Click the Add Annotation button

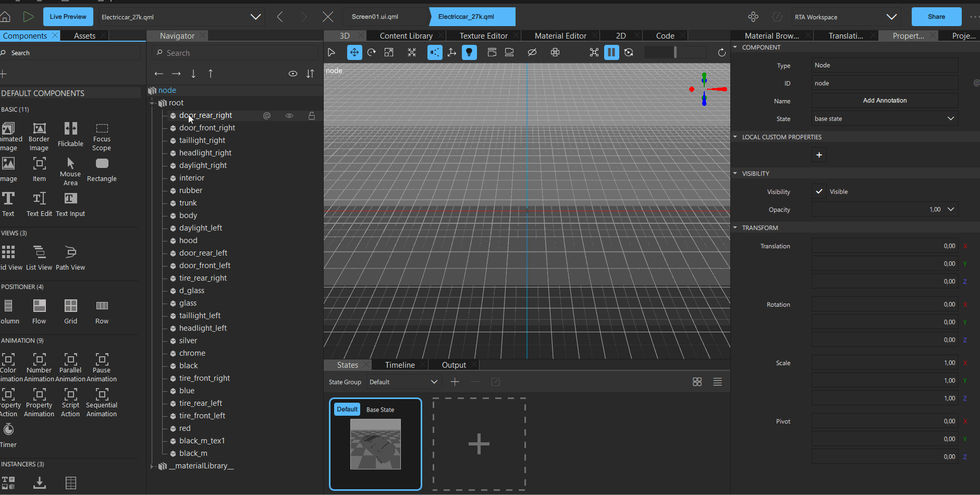coord(885,100)
